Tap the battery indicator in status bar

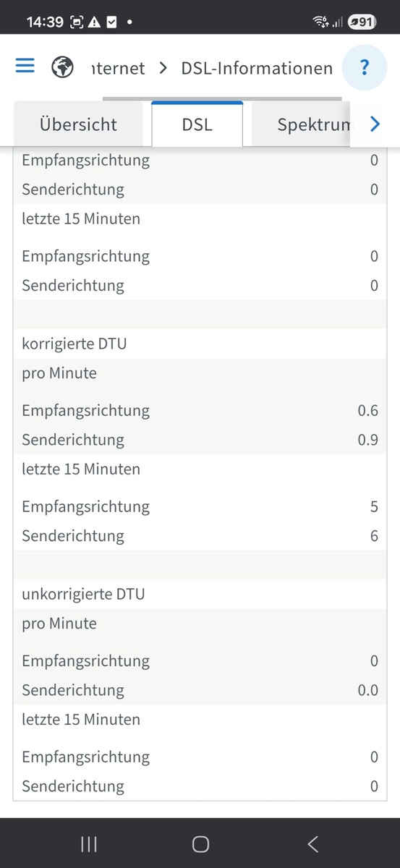362,22
